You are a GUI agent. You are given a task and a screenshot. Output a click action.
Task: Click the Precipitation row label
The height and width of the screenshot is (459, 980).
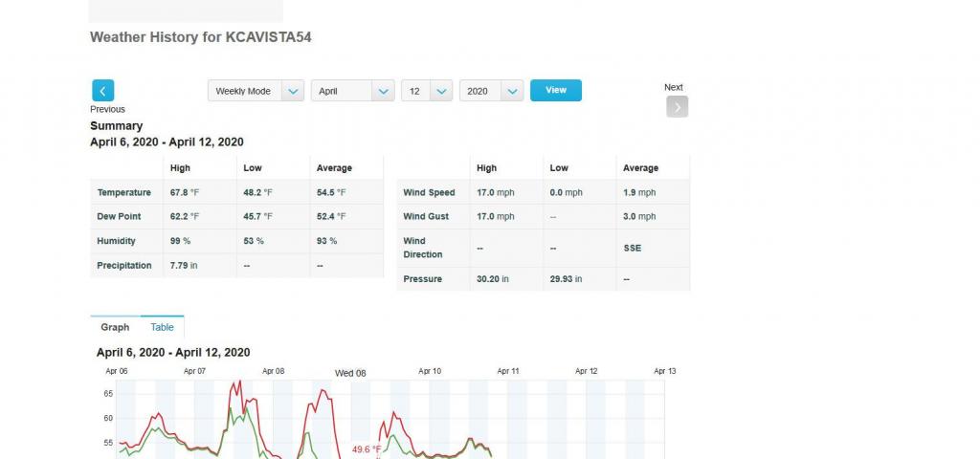point(124,266)
